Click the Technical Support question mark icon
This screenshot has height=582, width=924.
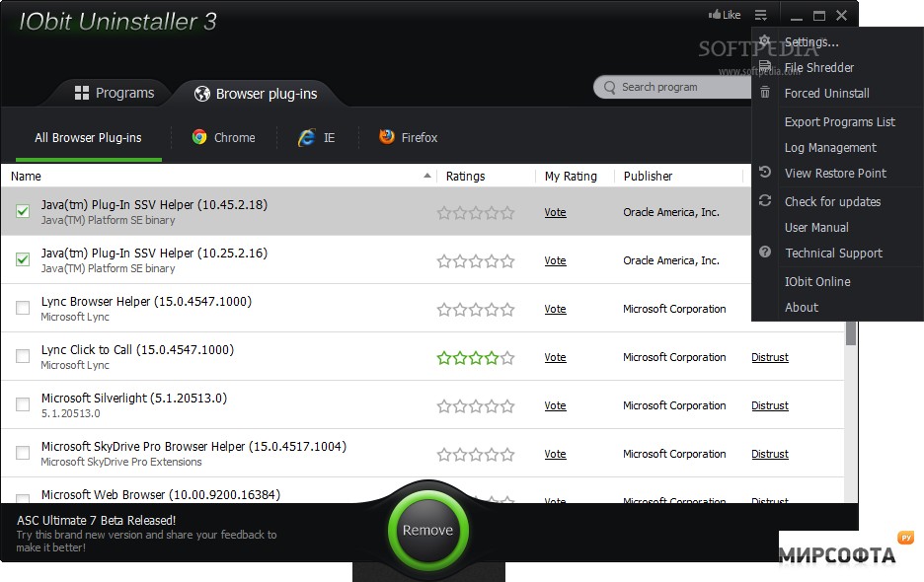pyautogui.click(x=765, y=253)
